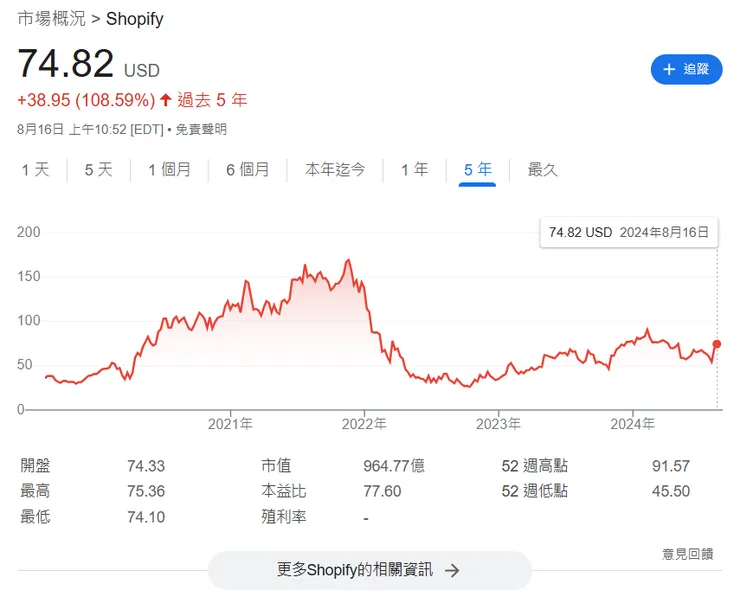
Task: Click the red endpoint dot on chart
Action: [x=716, y=344]
